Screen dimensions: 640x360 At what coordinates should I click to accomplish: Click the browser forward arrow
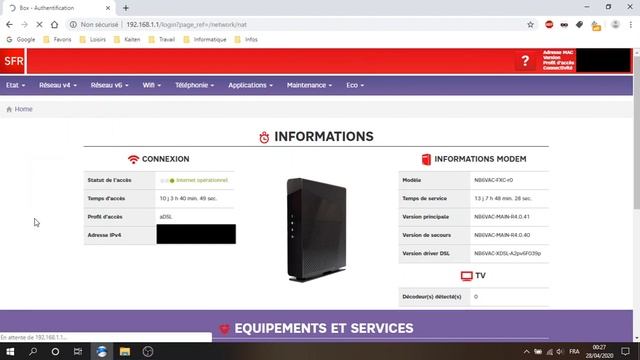24,24
